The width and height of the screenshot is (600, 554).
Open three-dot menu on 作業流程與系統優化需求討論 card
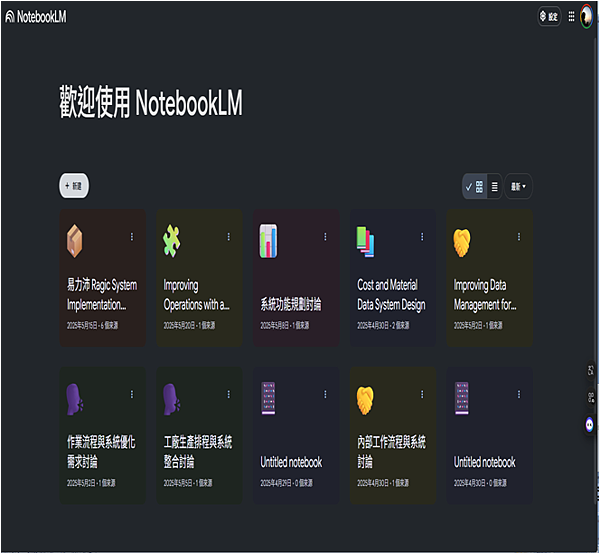coord(132,394)
